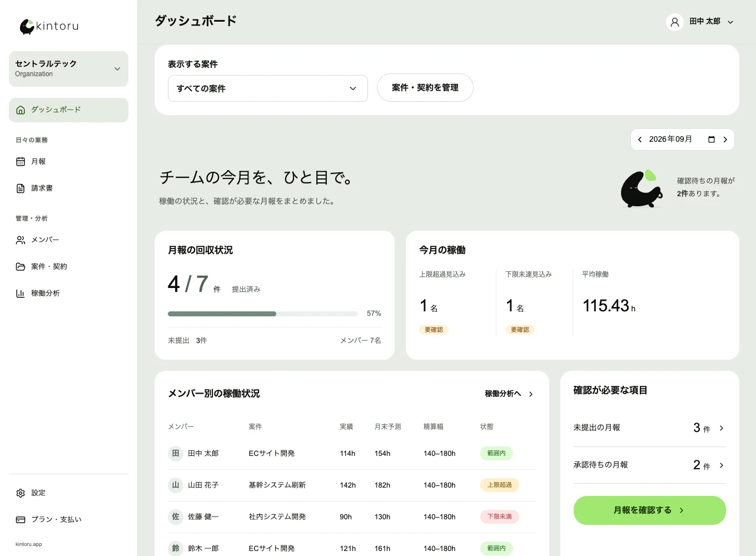756x556 pixels.
Task: Click the 上限超過 status badge for 山田 花子
Action: pos(500,485)
